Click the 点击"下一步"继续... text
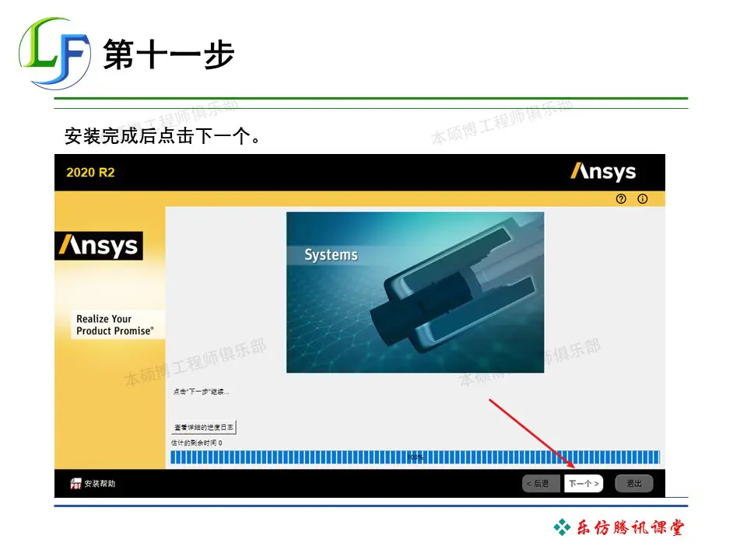747x560 pixels. pos(201,391)
